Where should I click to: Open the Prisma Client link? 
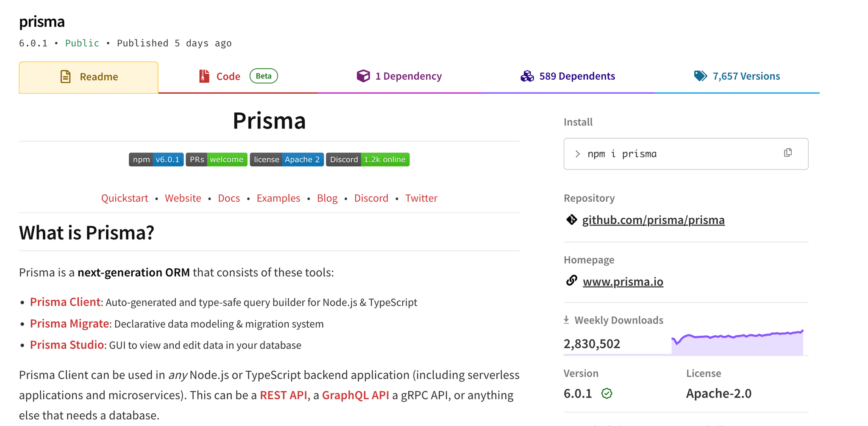[65, 302]
